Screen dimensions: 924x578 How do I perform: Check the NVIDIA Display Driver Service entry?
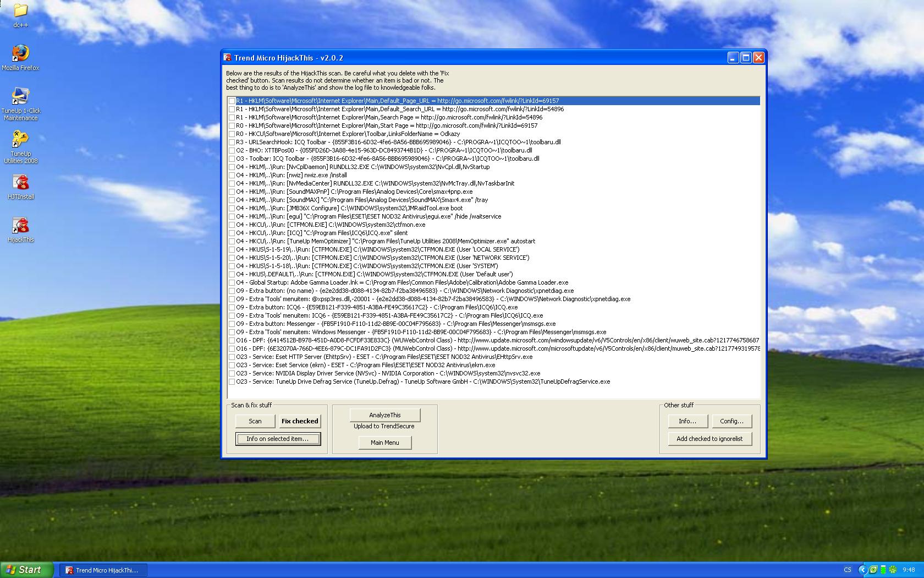(x=232, y=373)
